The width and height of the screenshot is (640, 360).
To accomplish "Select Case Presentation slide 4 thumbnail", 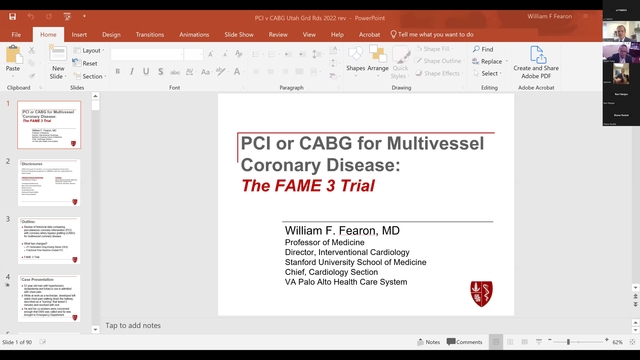I will tap(49, 298).
